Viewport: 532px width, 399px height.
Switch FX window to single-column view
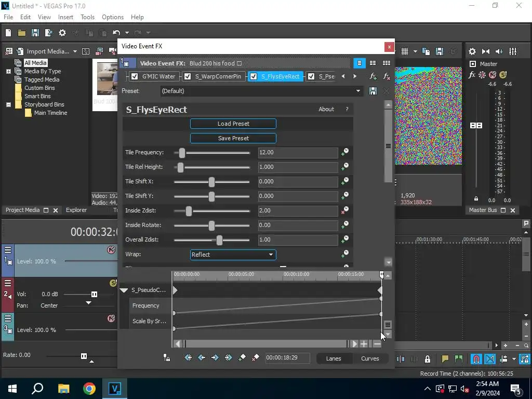click(360, 63)
